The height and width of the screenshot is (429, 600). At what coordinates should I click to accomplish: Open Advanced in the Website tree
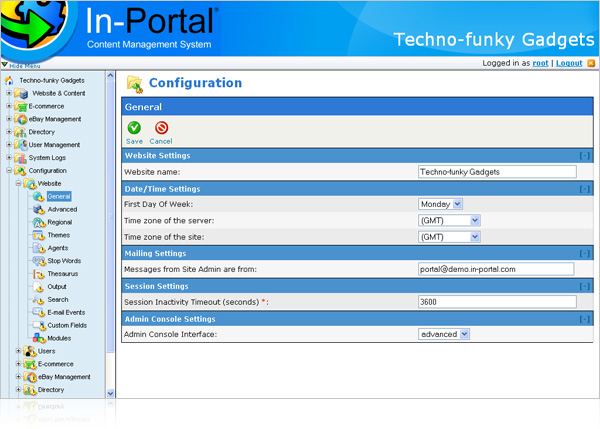(62, 209)
